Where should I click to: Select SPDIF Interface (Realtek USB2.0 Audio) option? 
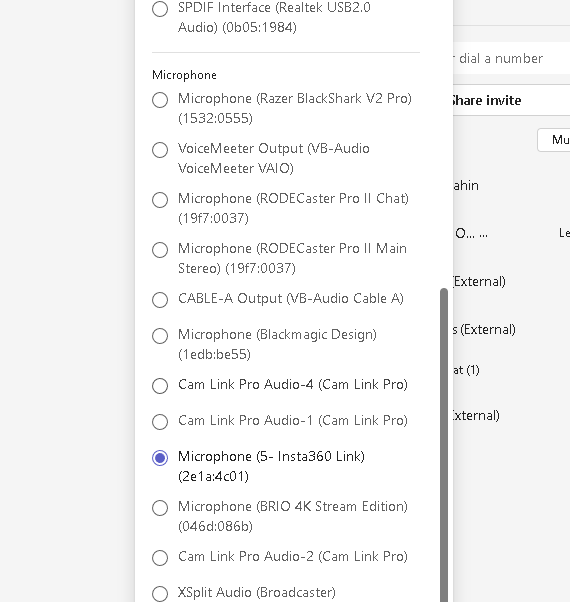coord(160,9)
